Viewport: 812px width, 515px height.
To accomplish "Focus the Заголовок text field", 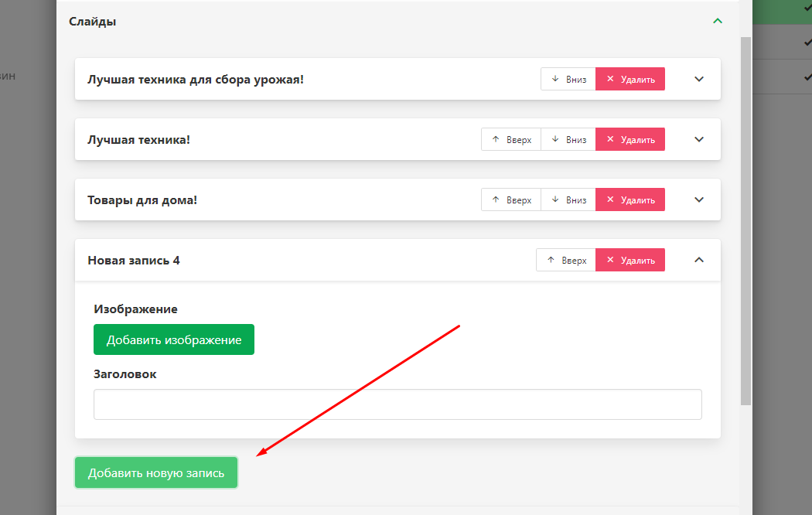I will [397, 404].
